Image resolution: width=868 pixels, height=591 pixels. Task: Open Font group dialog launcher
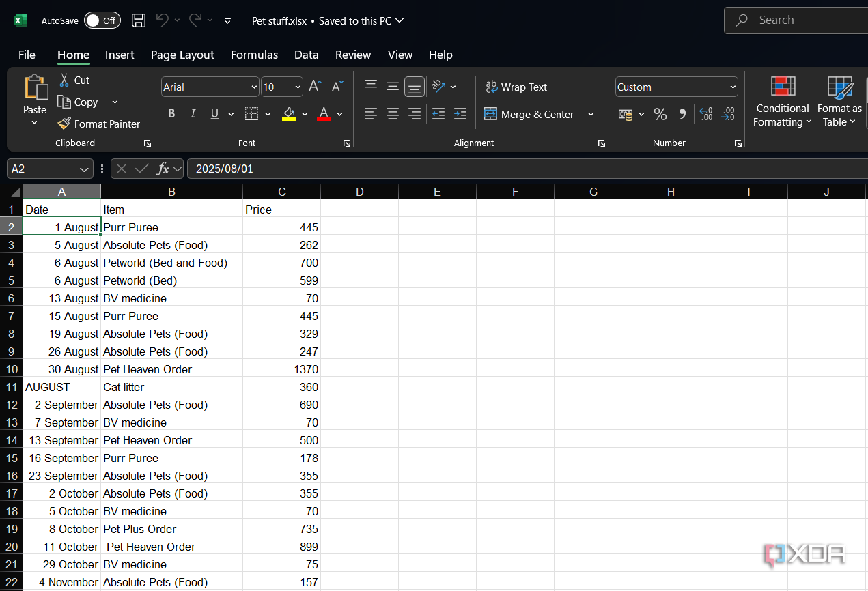click(347, 143)
